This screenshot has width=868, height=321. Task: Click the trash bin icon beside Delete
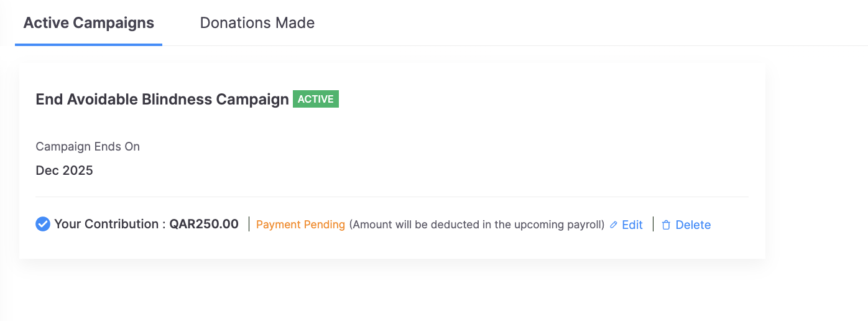(x=666, y=225)
